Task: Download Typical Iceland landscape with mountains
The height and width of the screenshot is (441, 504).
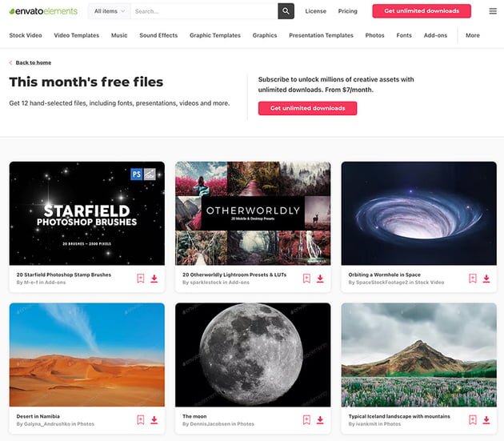Action: tap(486, 419)
